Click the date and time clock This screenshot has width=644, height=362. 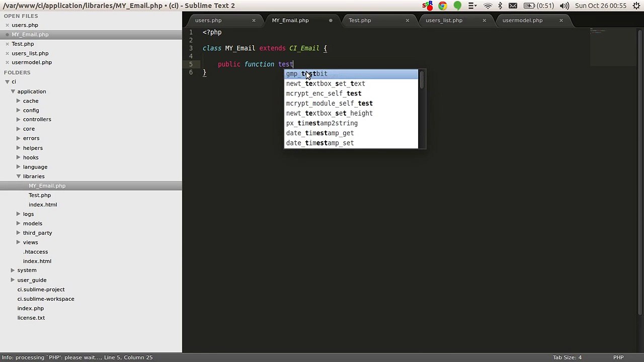601,6
